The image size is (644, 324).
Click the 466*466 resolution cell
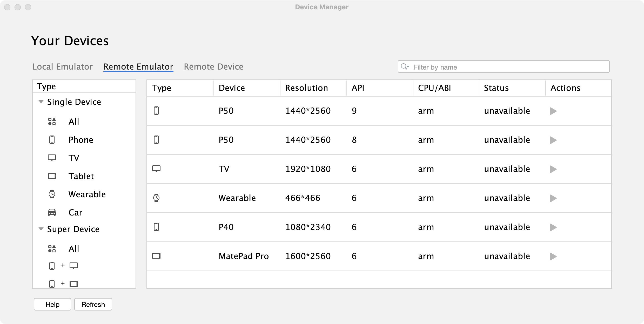[303, 198]
